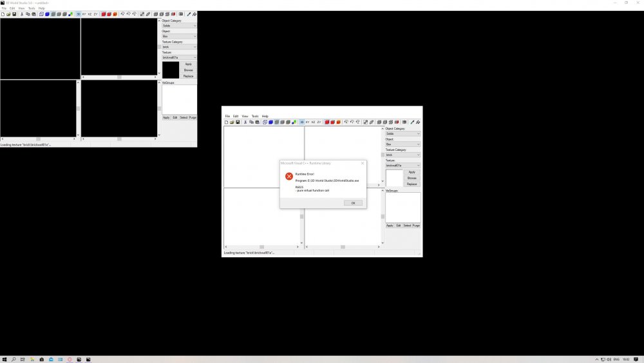The height and width of the screenshot is (363, 644).
Task: Open Task View on taskbar
Action: click(23, 359)
